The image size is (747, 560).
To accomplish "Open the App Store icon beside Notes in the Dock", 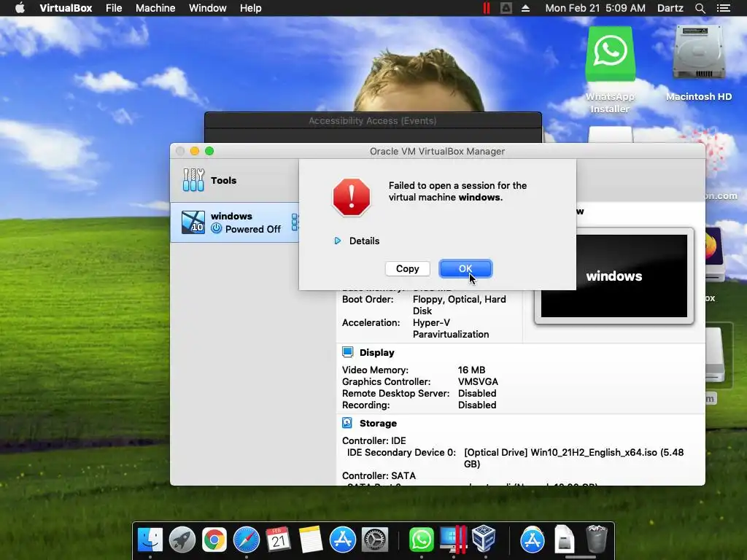I will [343, 540].
